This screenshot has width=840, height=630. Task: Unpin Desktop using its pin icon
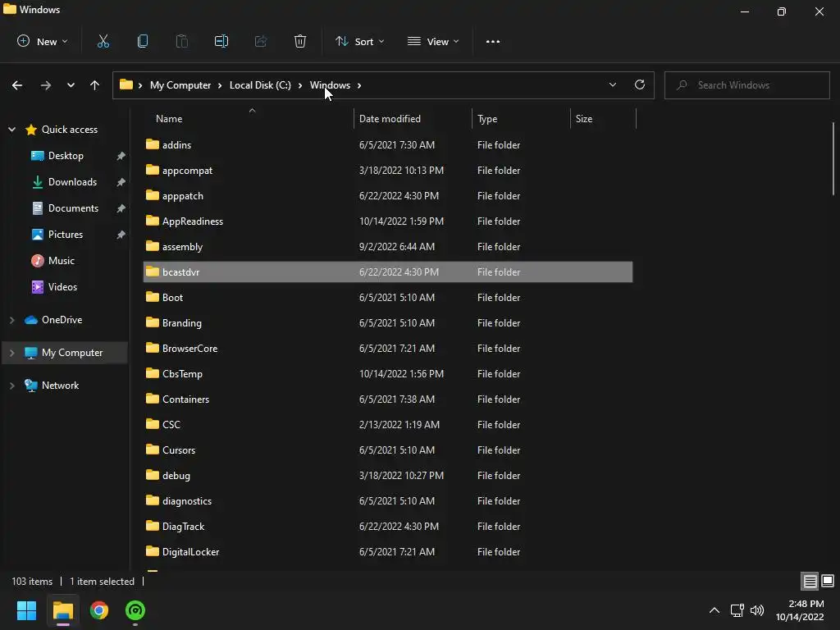(121, 156)
